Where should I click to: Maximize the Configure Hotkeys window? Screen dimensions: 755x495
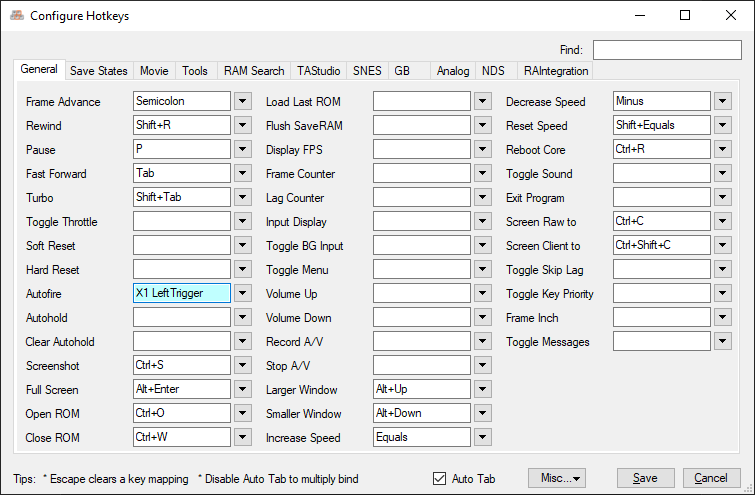(x=685, y=15)
